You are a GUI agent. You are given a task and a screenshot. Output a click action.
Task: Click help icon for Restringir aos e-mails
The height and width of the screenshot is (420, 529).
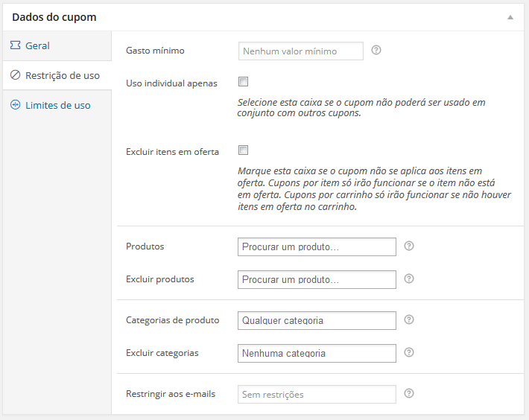pos(408,393)
